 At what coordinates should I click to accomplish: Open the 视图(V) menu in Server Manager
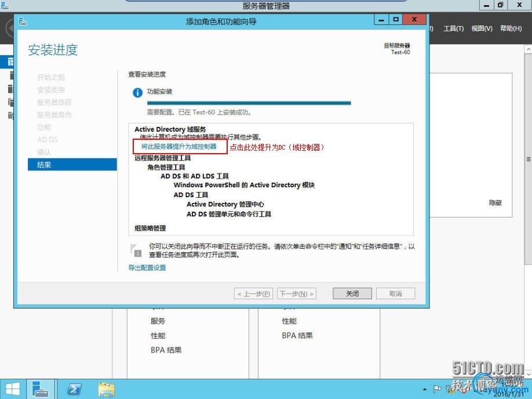(x=482, y=28)
